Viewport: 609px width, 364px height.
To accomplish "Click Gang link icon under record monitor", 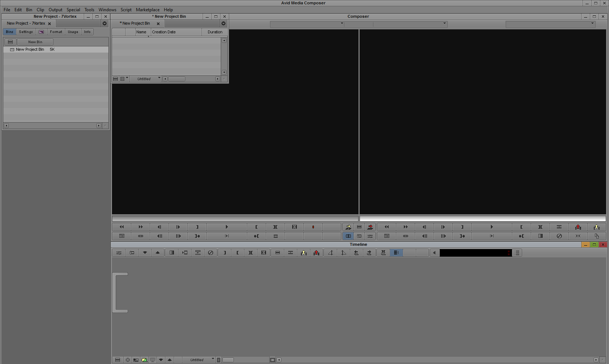I will pos(406,236).
